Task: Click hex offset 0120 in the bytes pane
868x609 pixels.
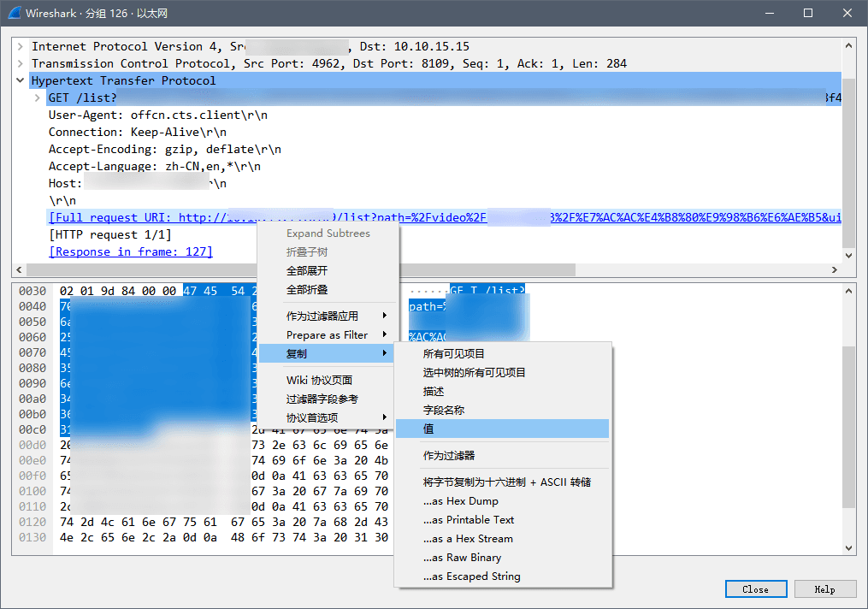Action: click(32, 522)
